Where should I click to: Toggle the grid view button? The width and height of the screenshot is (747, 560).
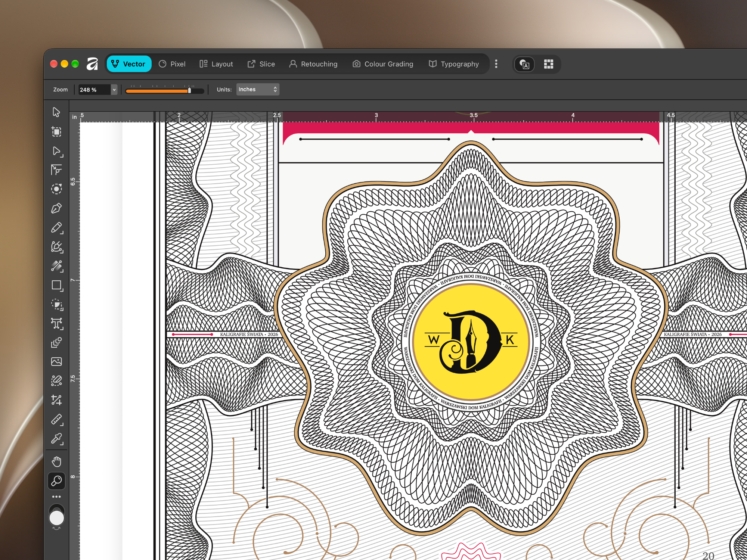click(548, 64)
